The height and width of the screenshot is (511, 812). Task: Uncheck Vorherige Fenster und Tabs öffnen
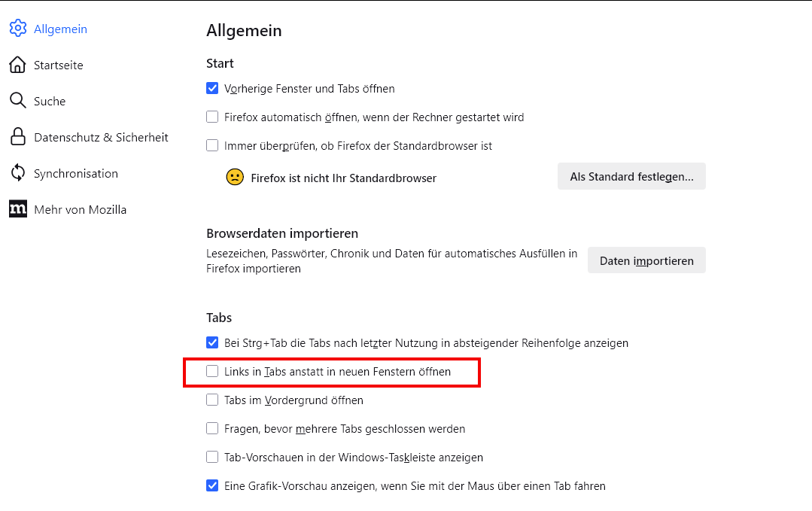click(212, 89)
